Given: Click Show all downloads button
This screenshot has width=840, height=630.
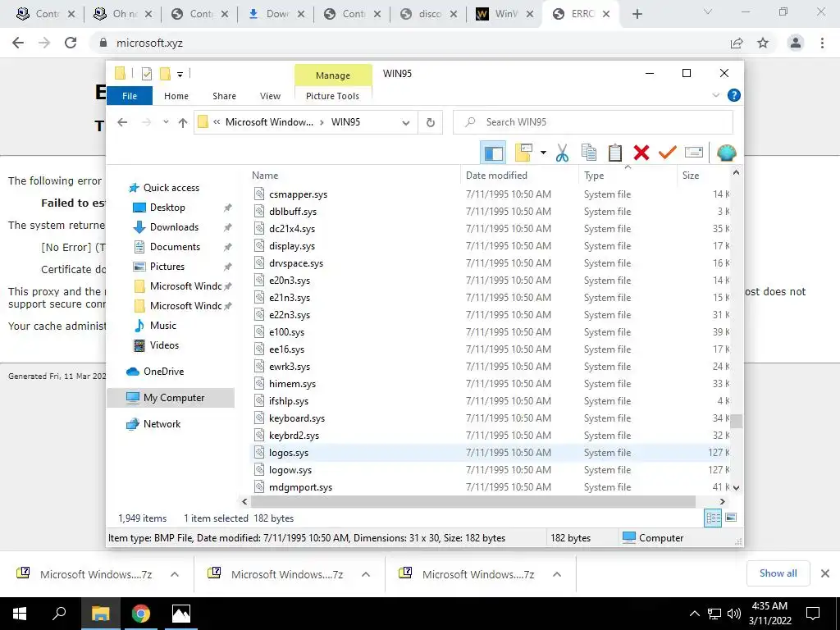Looking at the screenshot, I should [x=778, y=573].
